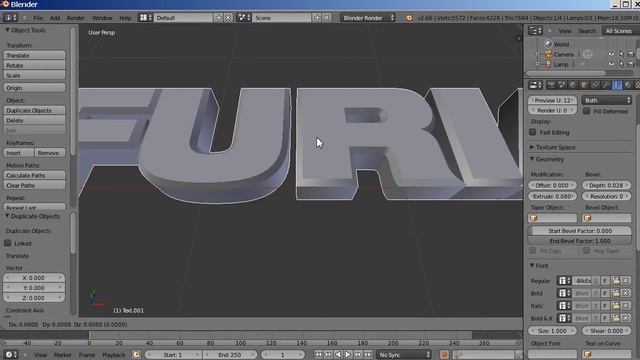
Task: Open the Modifiers wrench tab icon
Action: (x=606, y=85)
